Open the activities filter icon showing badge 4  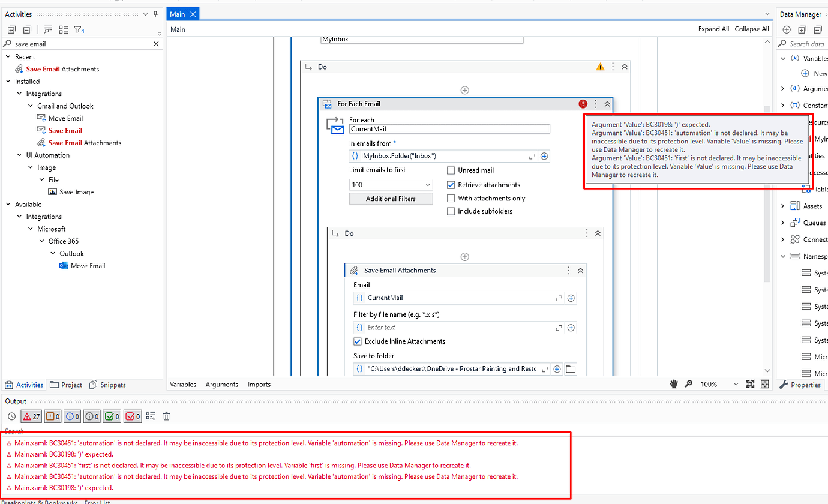click(x=79, y=29)
